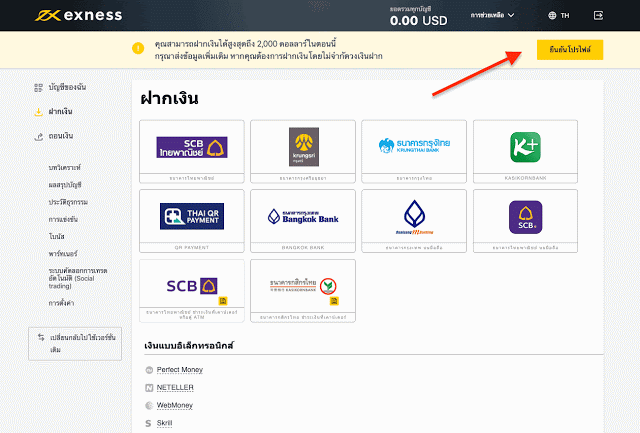The width and height of the screenshot is (640, 433).
Task: Open การตั้งค่า in the sidebar
Action: click(61, 303)
